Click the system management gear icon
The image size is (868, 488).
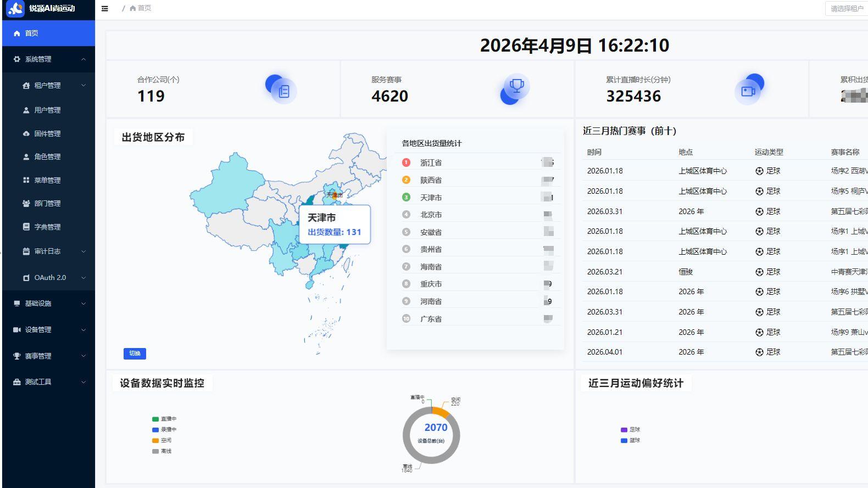[x=17, y=59]
